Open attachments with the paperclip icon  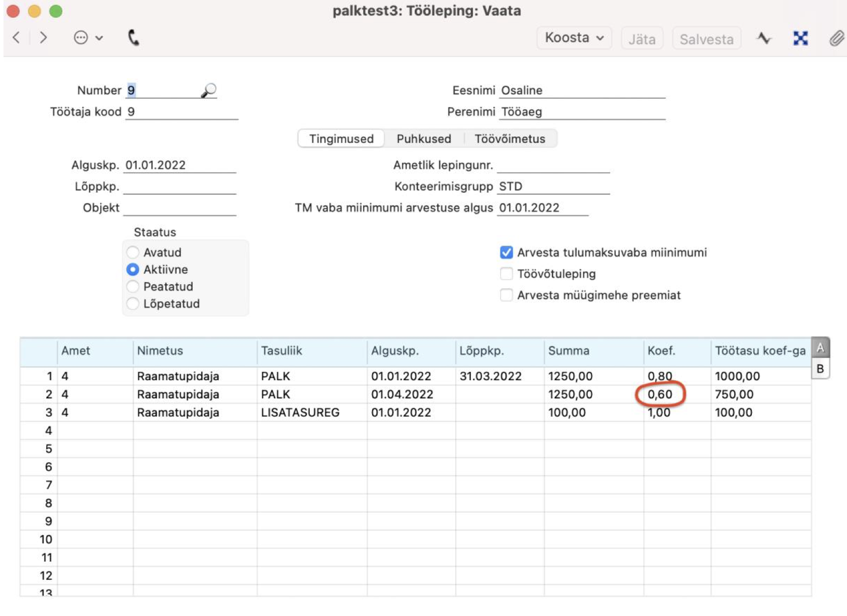point(836,38)
